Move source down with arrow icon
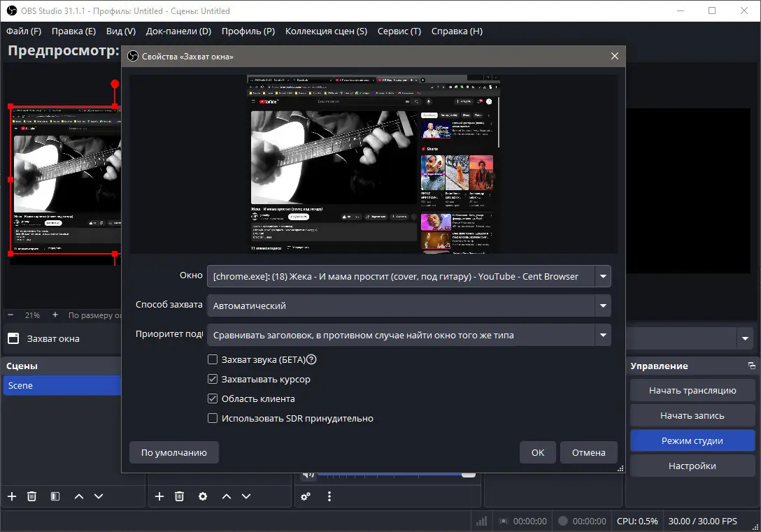 (x=246, y=496)
